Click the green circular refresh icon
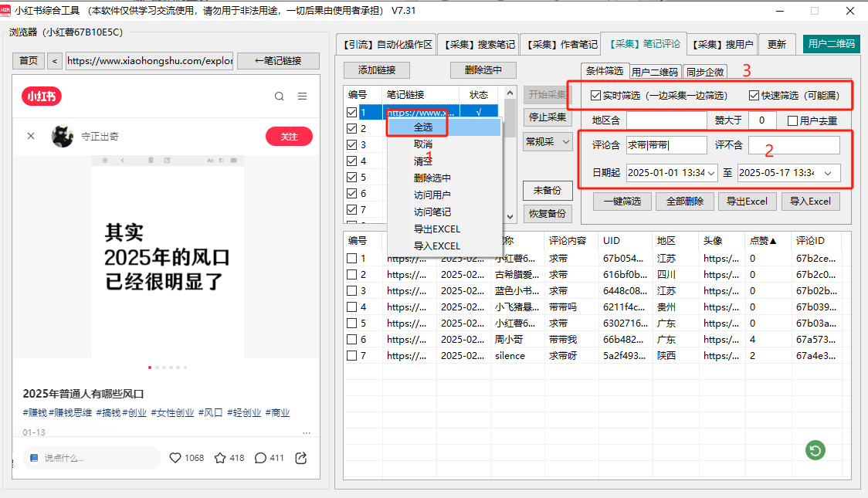Viewport: 868px width, 498px height. tap(815, 450)
